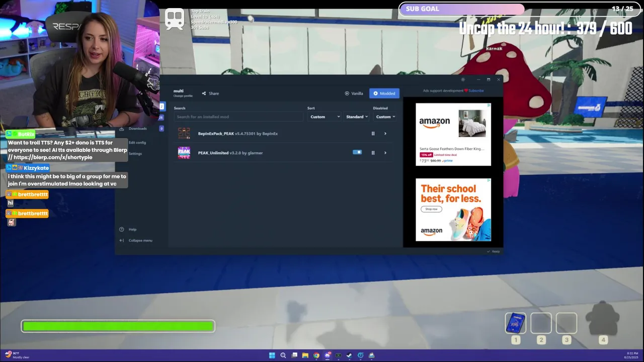Click Kizzykate username in chat overlay

click(36, 168)
